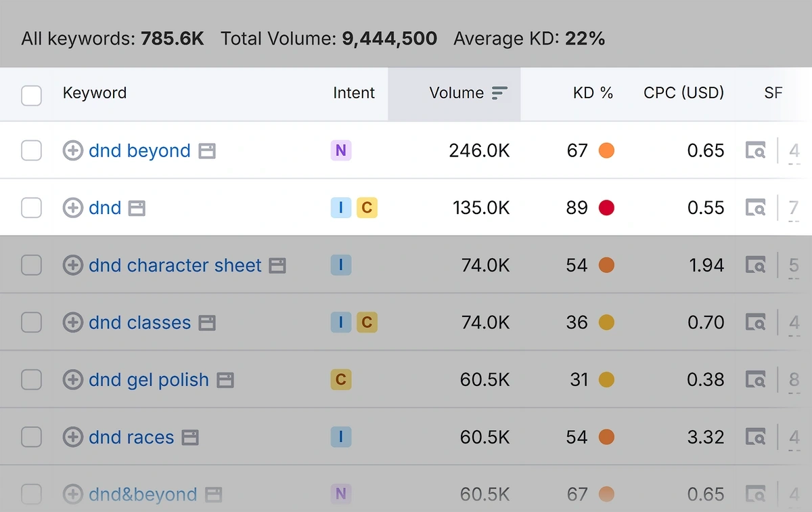Toggle the select-all keywords checkbox

pos(31,95)
